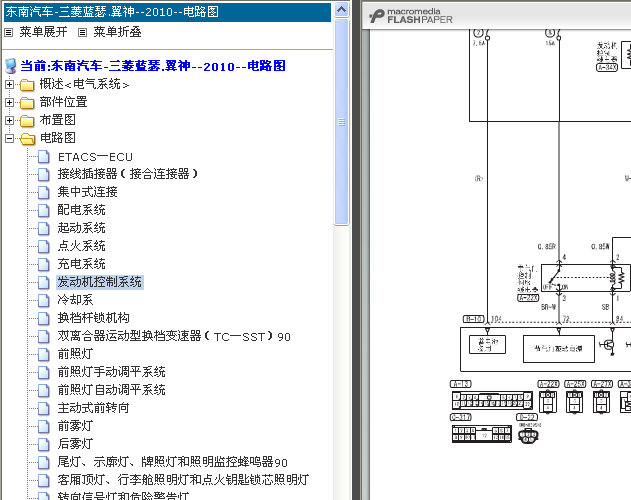Image resolution: width=631 pixels, height=500 pixels.
Task: Open the 后雾灯 diagram
Action: point(75,444)
